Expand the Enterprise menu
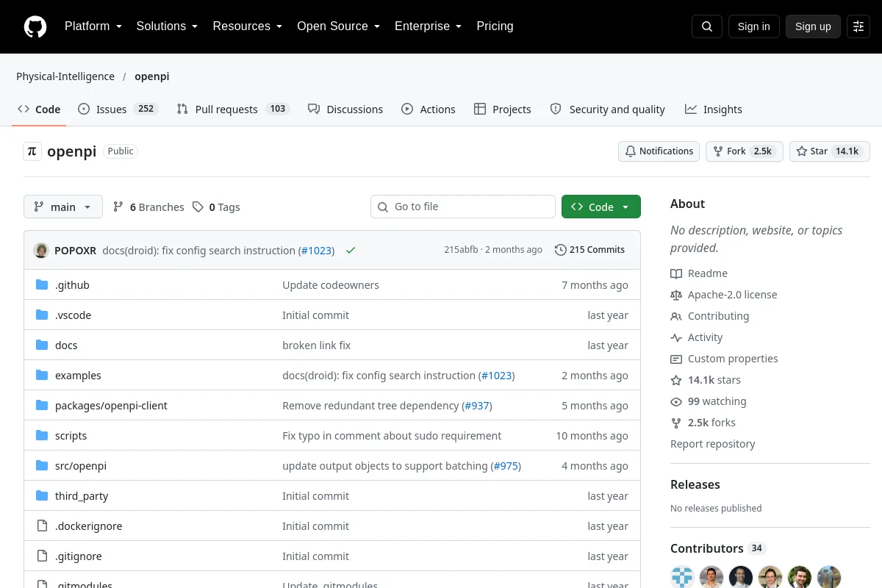The width and height of the screenshot is (882, 588). click(428, 26)
